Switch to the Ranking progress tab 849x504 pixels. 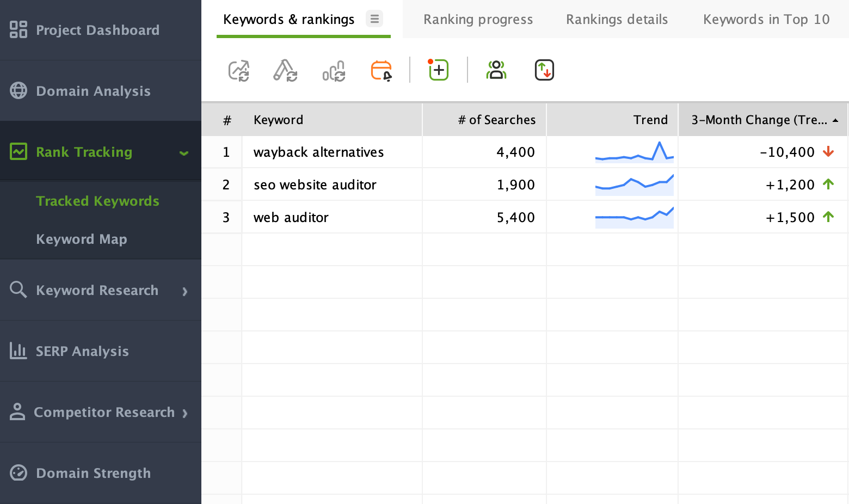[478, 20]
